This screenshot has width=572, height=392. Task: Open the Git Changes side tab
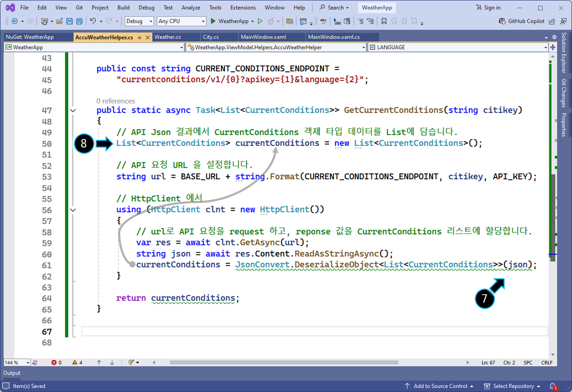(564, 93)
